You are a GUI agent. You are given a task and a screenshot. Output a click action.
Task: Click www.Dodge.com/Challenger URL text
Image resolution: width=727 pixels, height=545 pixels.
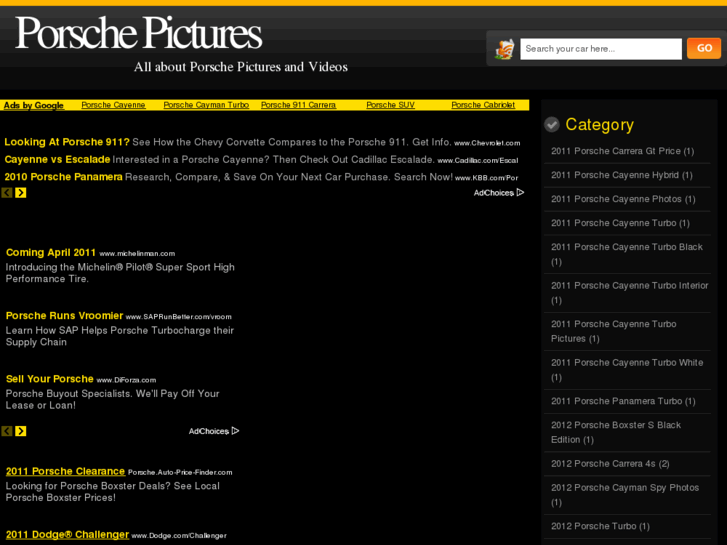click(179, 536)
